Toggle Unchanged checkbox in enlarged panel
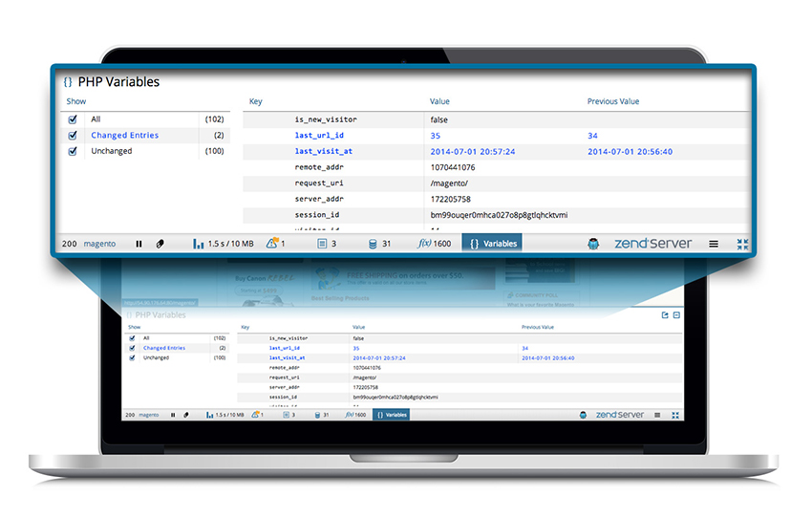The image size is (812, 517). [73, 151]
